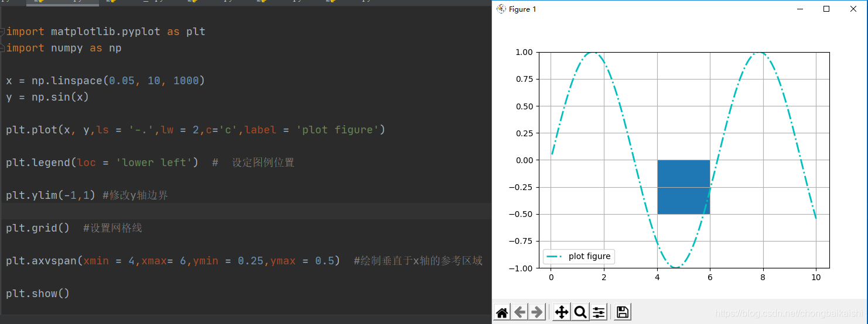
Task: Click y-axis tick label '0.00'
Action: pyautogui.click(x=524, y=160)
